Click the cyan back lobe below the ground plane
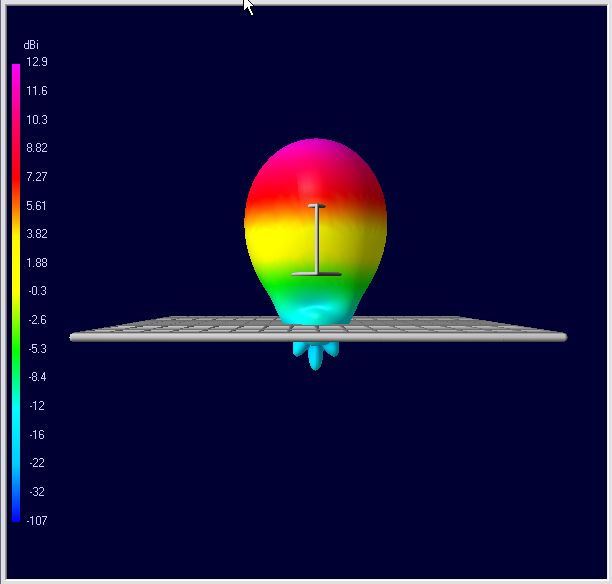Image resolution: width=612 pixels, height=584 pixels. 315,355
